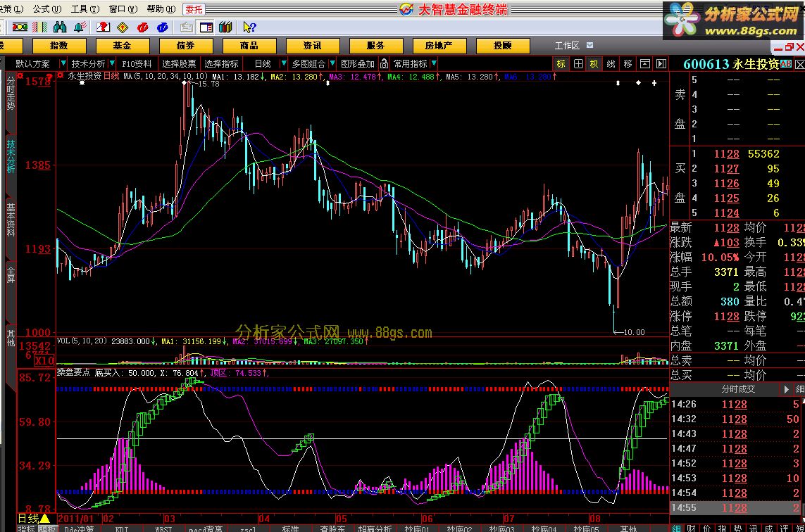Expand the 技术分析 dropdown arrow
805x532 pixels.
(x=112, y=63)
